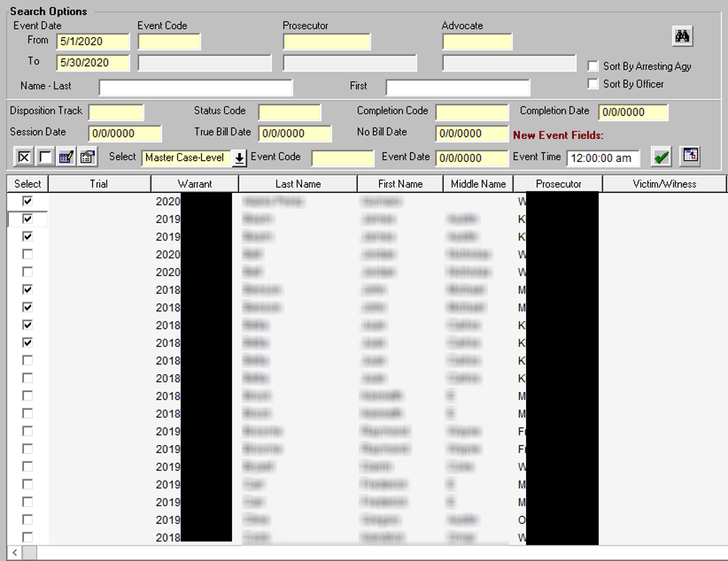Click the Prosecutor column header
728x561 pixels.
(558, 184)
